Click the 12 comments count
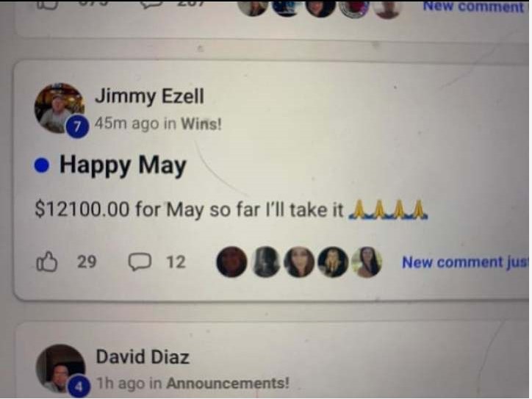The image size is (532, 399). (176, 262)
